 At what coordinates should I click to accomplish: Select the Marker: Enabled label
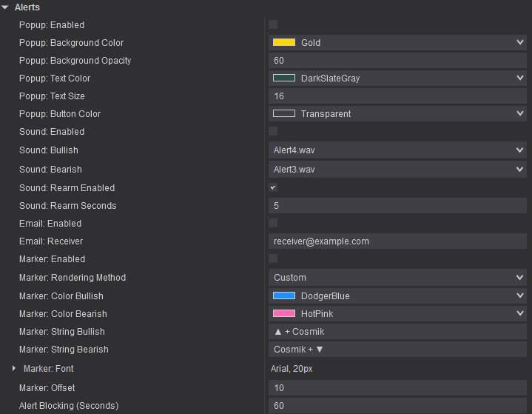click(53, 259)
